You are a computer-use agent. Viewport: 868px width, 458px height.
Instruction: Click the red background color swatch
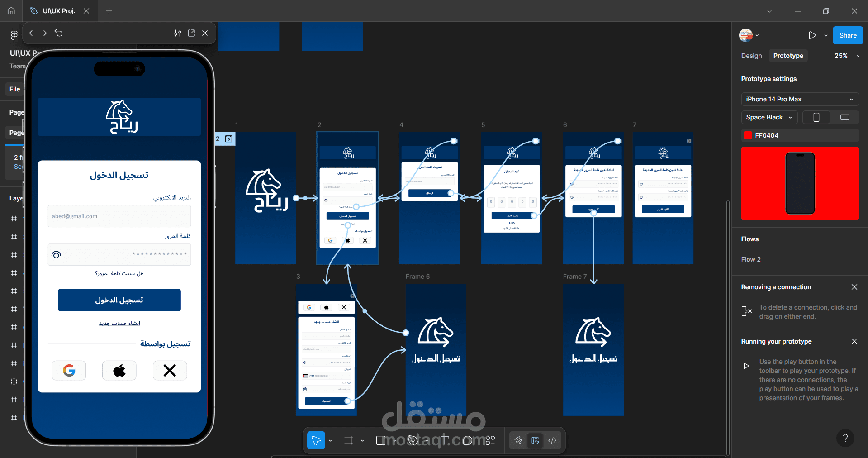748,135
